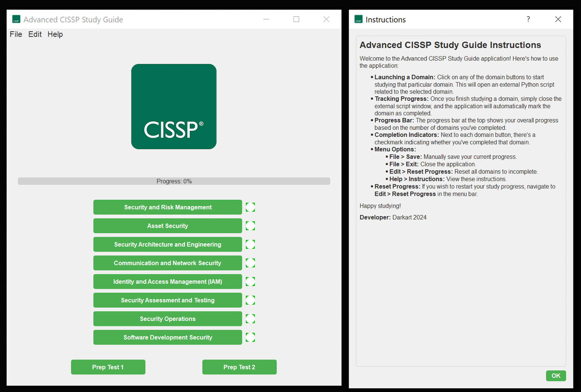Viewport: 581px width, 392px height.
Task: Start Prep Test 1
Action: [108, 367]
